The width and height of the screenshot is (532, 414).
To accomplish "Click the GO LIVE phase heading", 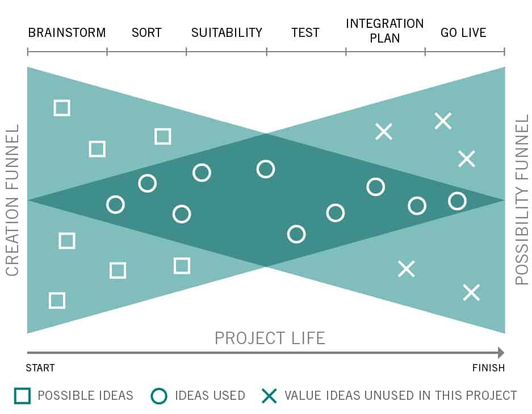I will [463, 32].
